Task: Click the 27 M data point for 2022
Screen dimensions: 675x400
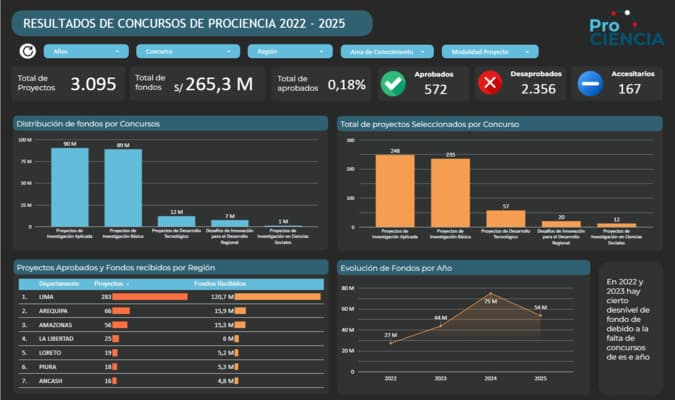Action: point(390,343)
